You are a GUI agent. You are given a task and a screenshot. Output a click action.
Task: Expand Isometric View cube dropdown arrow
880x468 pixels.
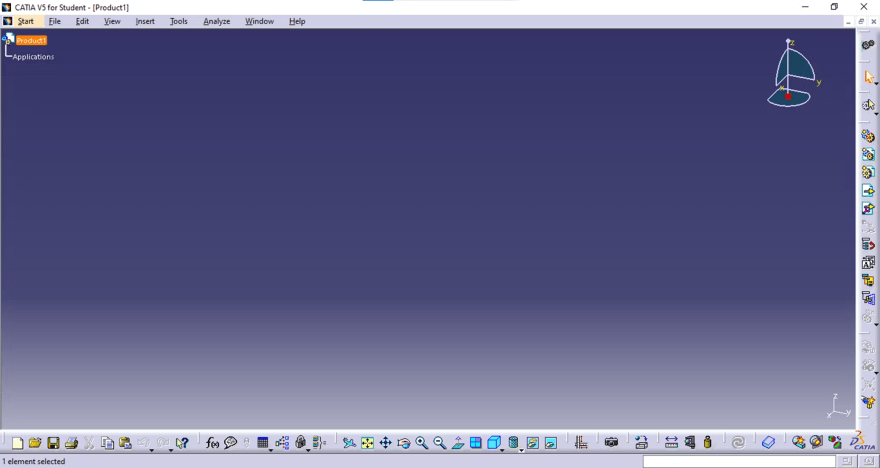point(502,449)
